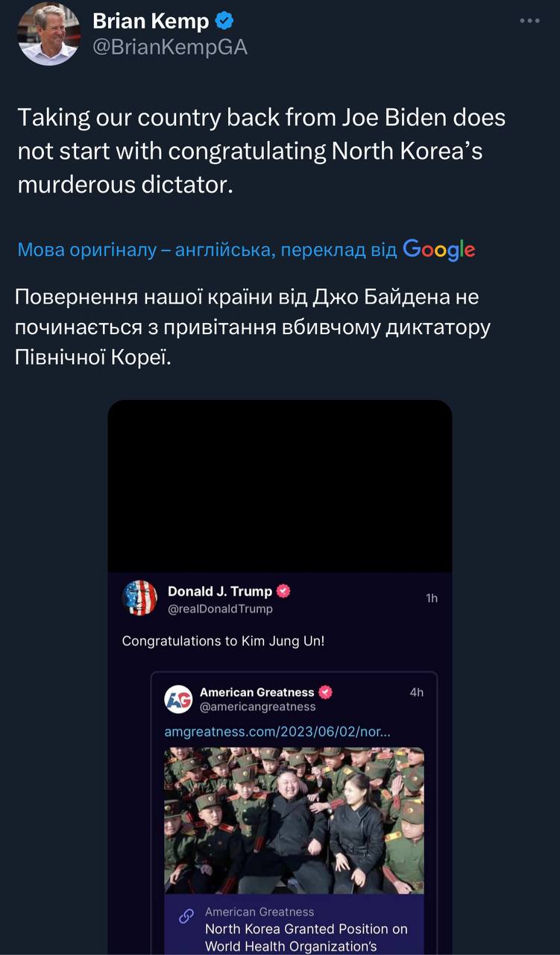Click the American Greatness AG logo avatar
This screenshot has width=560, height=955.
pyautogui.click(x=179, y=699)
